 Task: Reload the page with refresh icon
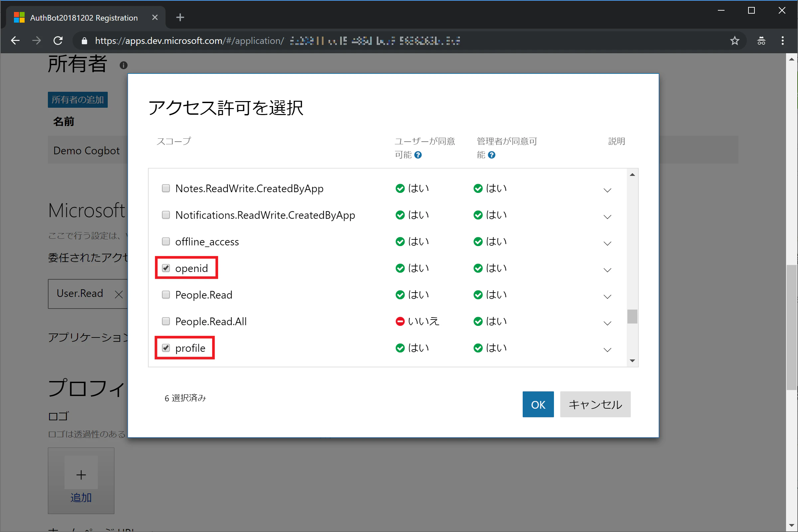click(x=58, y=41)
